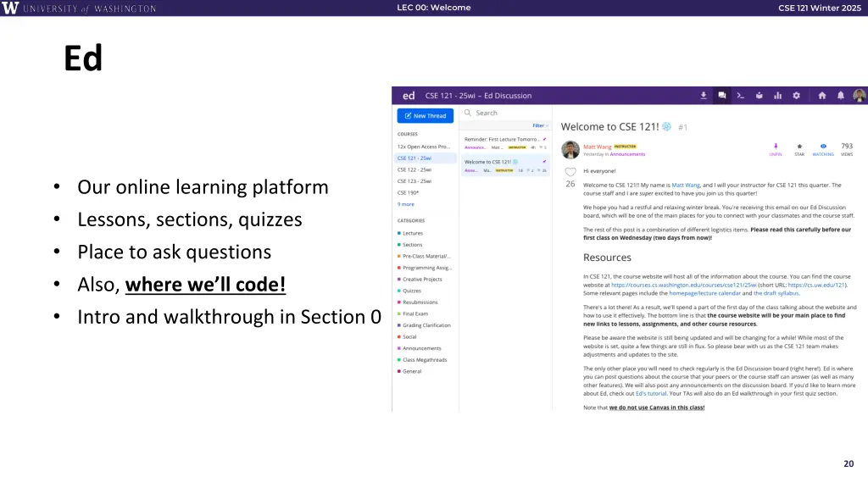
Task: Toggle Watching on the welcome thread
Action: coord(823,149)
